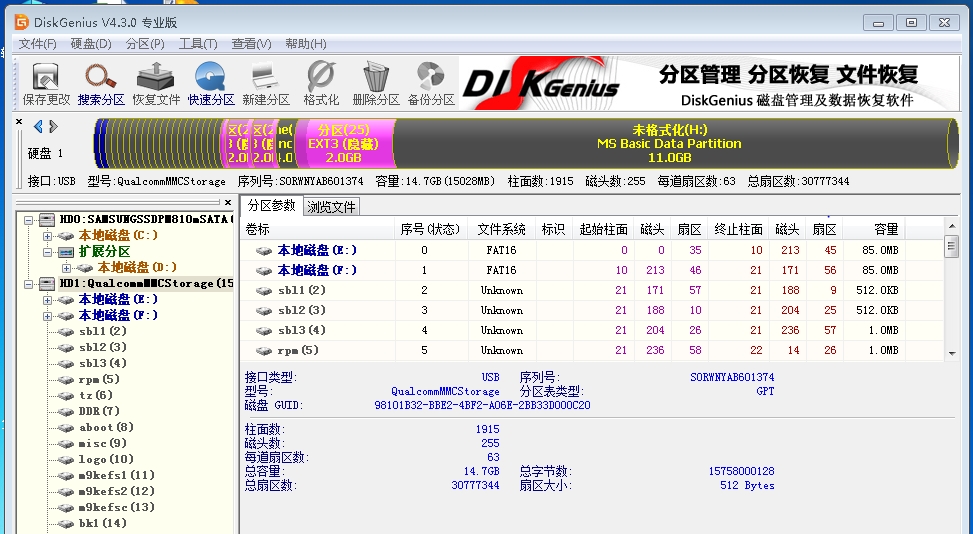Viewport: 973px width, 534px height.
Task: Open the 恢复文件 file recovery tool
Action: click(x=156, y=84)
